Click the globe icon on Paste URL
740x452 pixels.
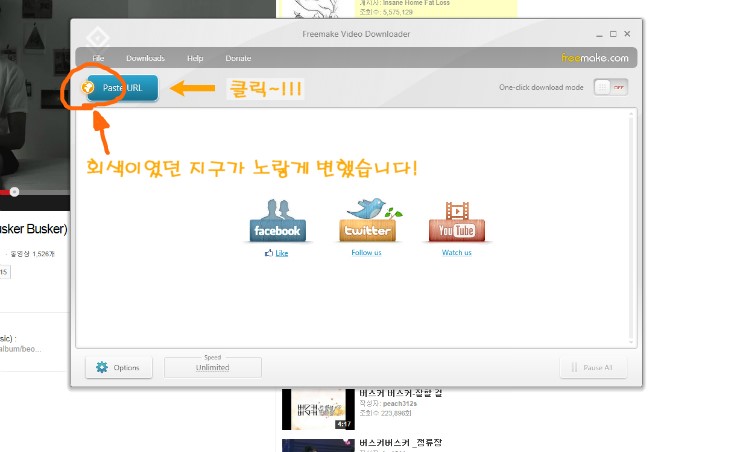[88, 87]
